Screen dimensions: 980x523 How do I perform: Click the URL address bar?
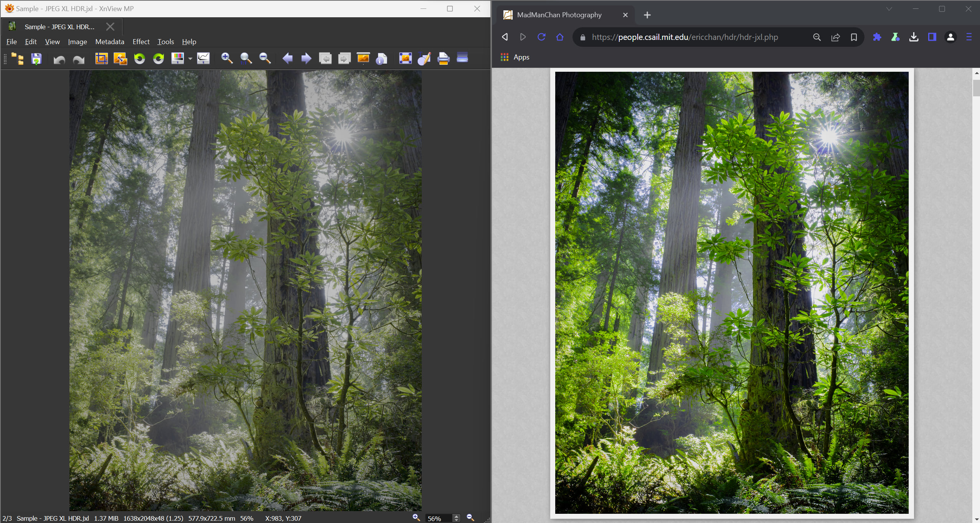click(x=685, y=37)
